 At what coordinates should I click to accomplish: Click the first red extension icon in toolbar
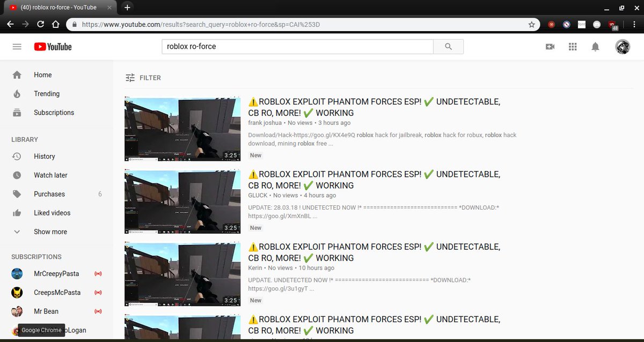(551, 25)
